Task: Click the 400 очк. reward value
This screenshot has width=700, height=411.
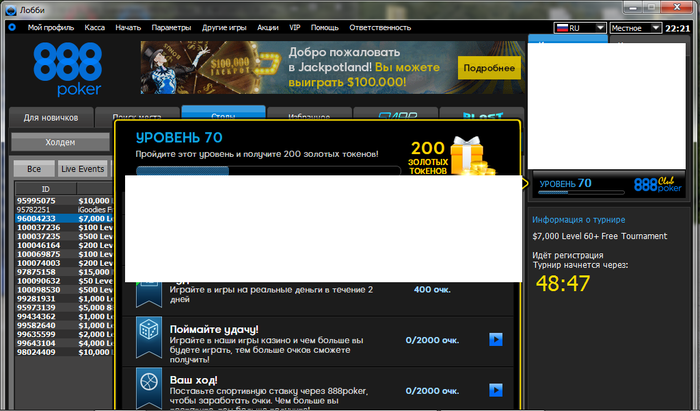Action: pyautogui.click(x=432, y=290)
